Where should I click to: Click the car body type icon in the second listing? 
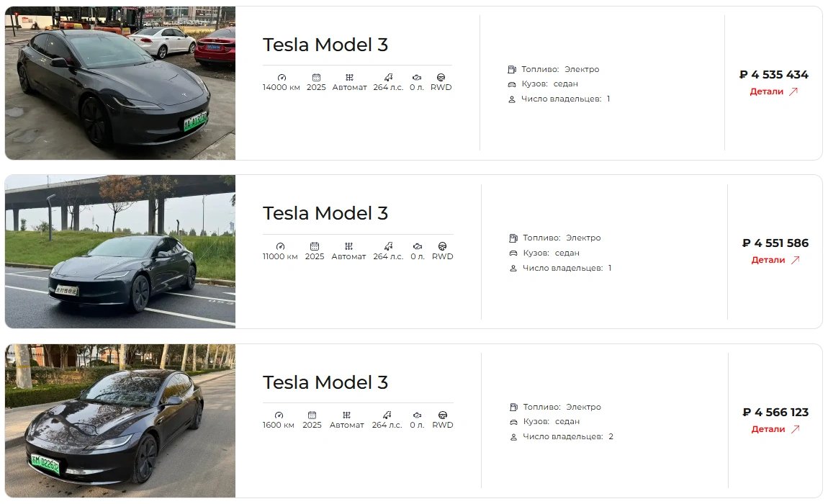[513, 253]
